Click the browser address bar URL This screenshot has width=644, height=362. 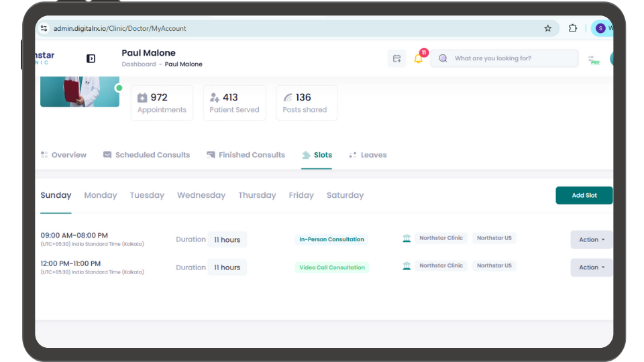click(119, 28)
